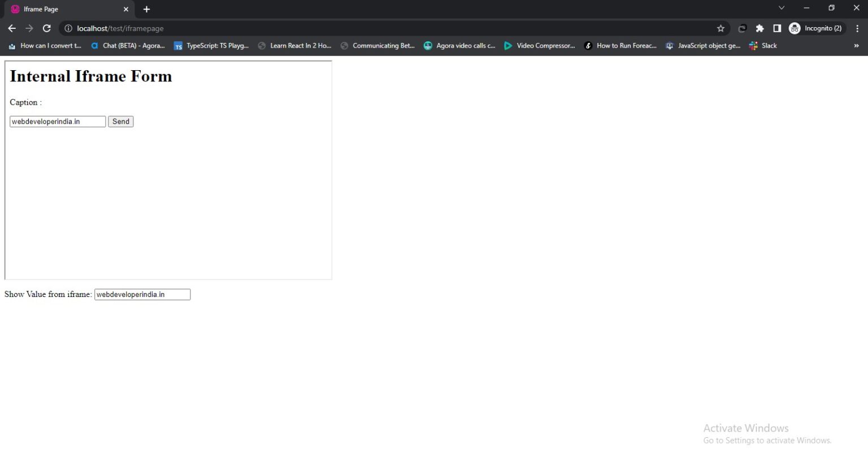Click the extension icon next to the star
This screenshot has width=868, height=465.
pyautogui.click(x=742, y=28)
